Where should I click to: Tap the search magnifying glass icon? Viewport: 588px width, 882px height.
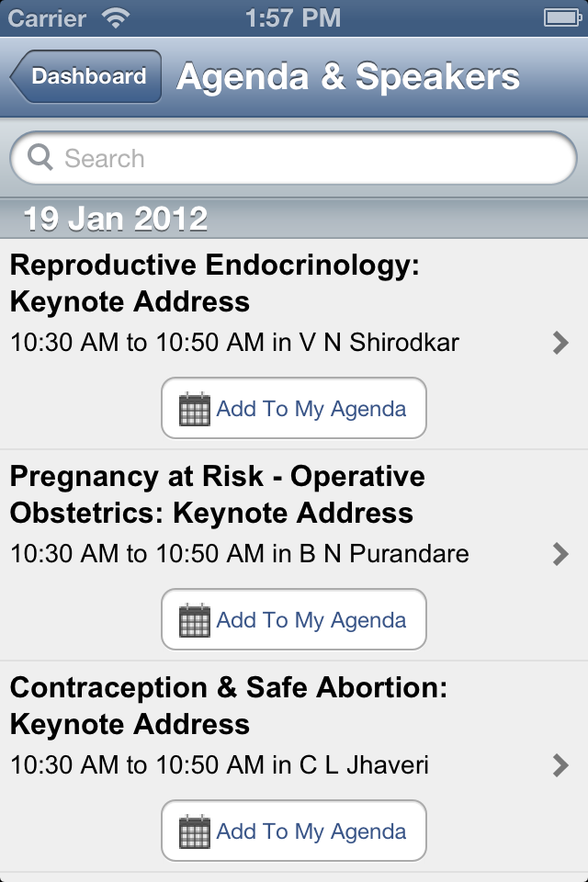40,158
